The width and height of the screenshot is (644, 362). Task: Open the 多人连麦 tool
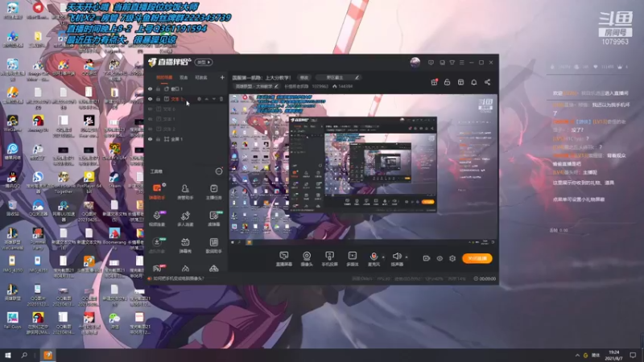point(185,218)
